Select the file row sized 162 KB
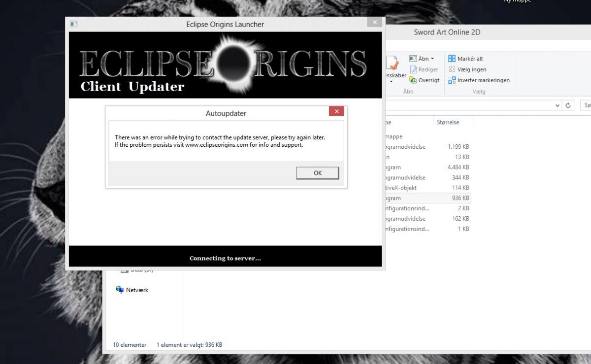 pos(427,219)
